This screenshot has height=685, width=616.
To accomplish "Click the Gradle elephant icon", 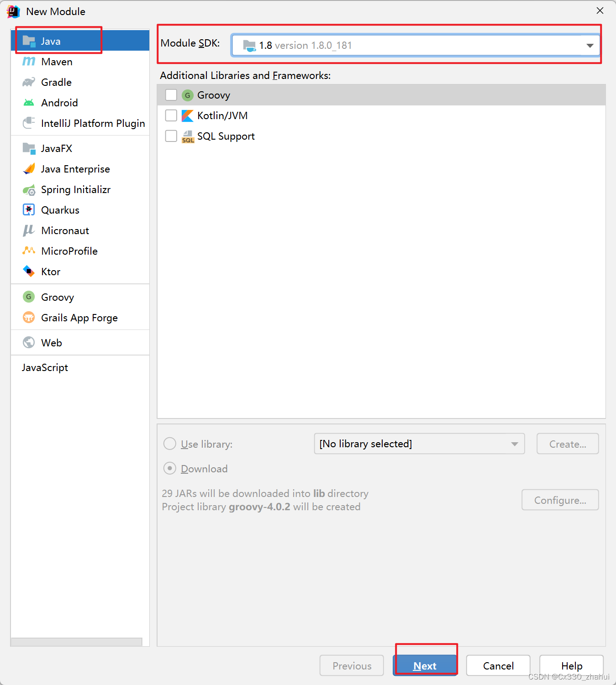I will click(29, 82).
